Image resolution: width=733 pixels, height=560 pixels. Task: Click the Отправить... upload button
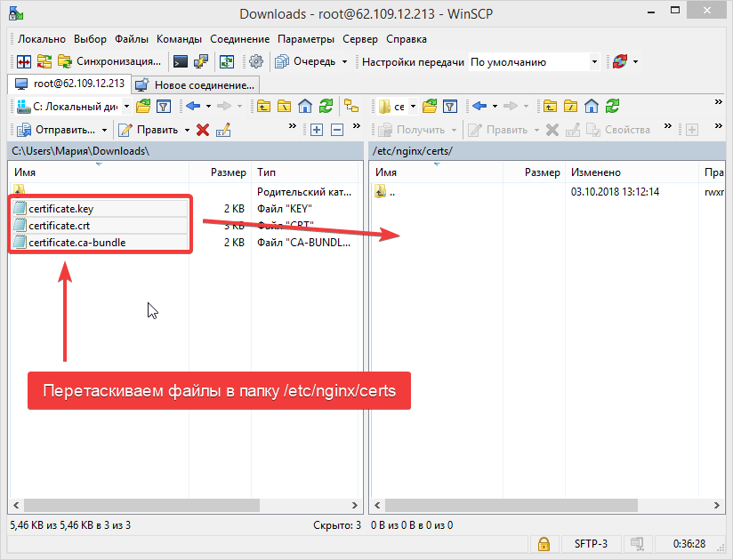tap(56, 130)
